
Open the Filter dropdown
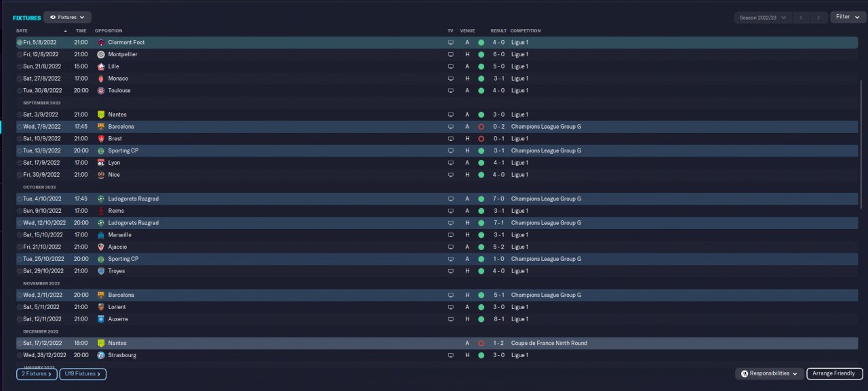[x=848, y=17]
